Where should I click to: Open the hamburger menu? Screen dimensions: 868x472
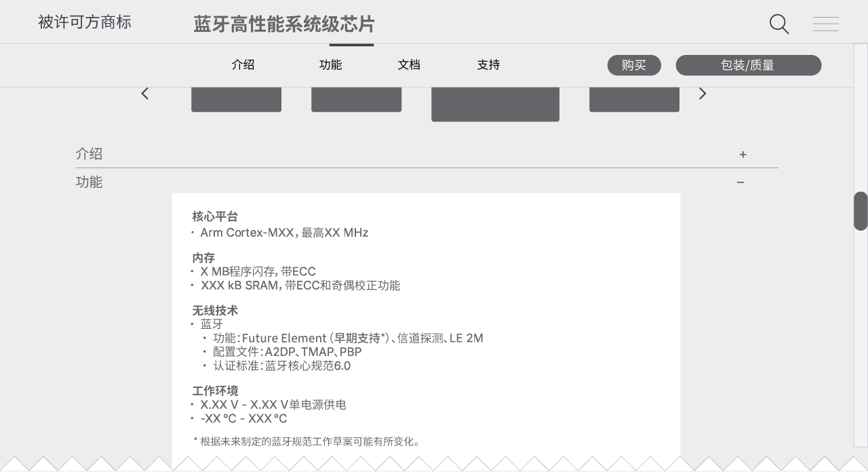pyautogui.click(x=825, y=24)
